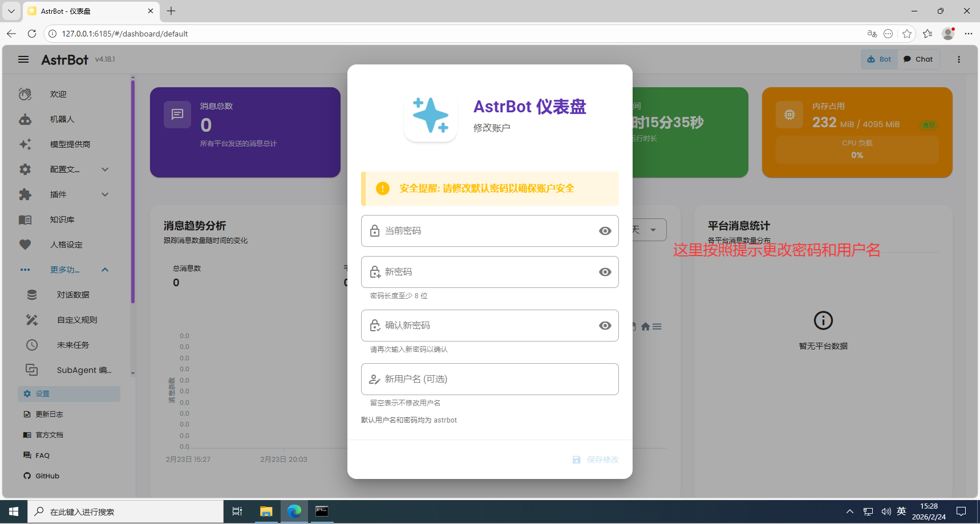Show current password with eye icon
The width and height of the screenshot is (980, 524).
(605, 231)
